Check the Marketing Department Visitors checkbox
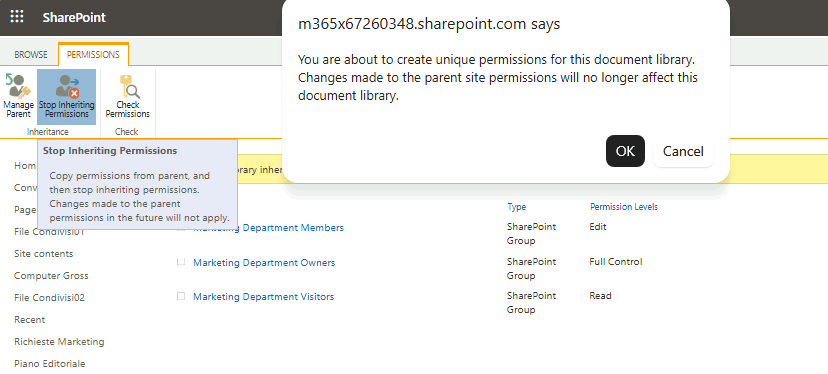 coord(181,296)
